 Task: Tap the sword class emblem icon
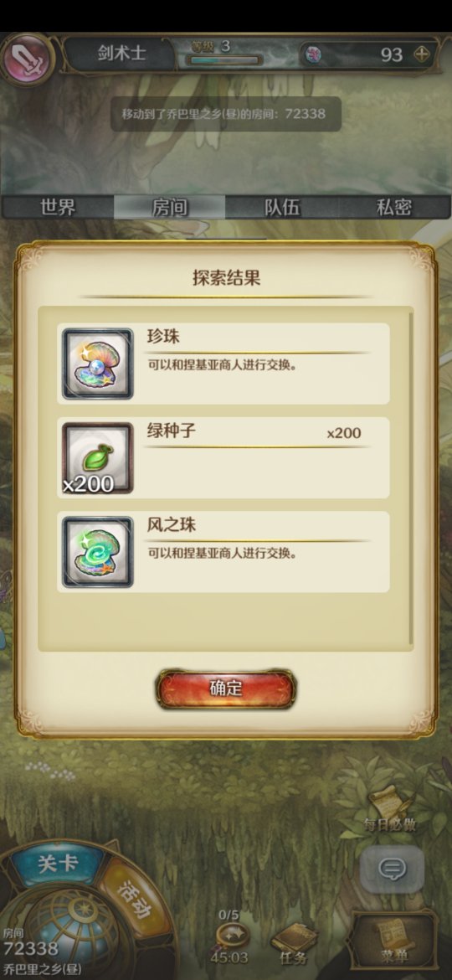[27, 59]
